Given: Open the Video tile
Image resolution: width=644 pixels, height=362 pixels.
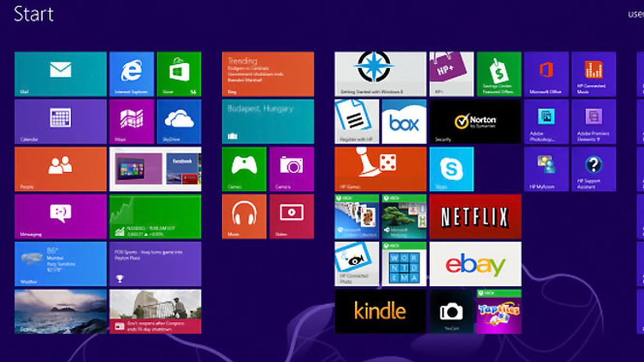Looking at the screenshot, I should click(x=291, y=216).
